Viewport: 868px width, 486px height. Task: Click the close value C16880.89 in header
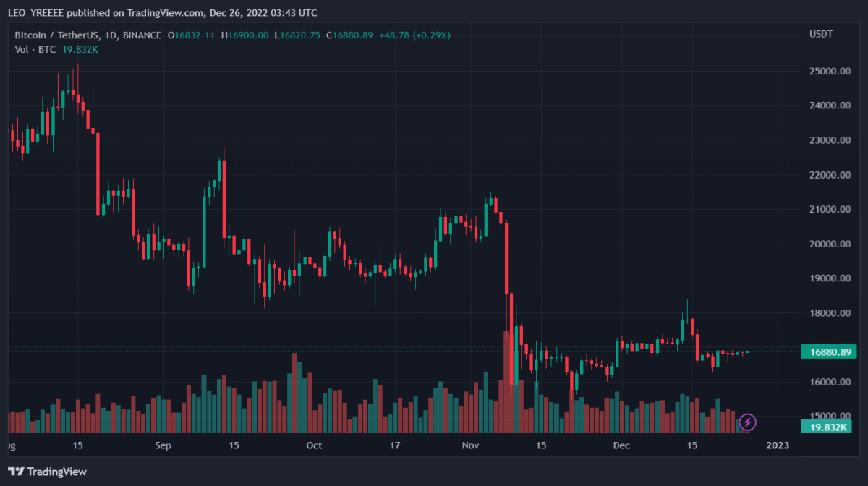tap(349, 35)
